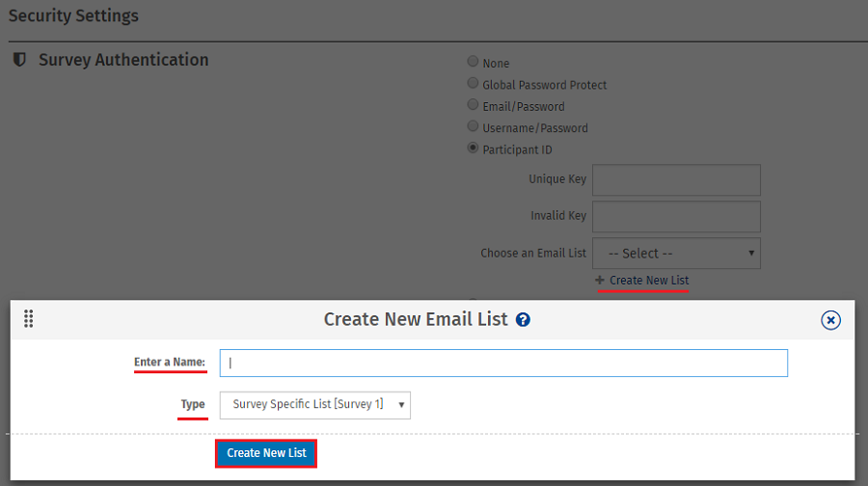The width and height of the screenshot is (868, 486).
Task: Click the plus icon beside Create New List
Action: click(600, 281)
